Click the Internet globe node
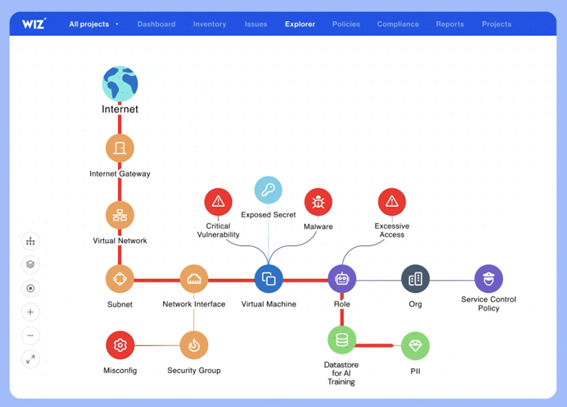 pos(120,83)
